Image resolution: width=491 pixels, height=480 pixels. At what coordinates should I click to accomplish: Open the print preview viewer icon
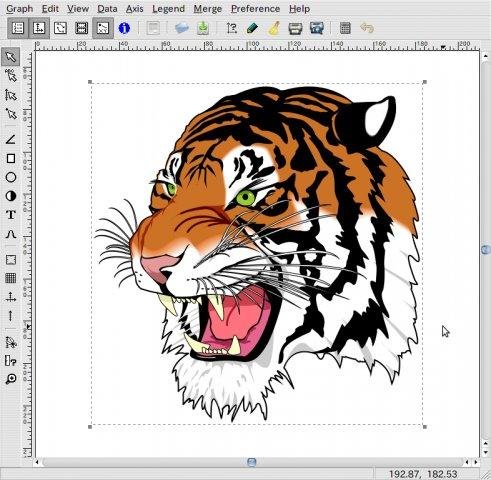[x=316, y=28]
